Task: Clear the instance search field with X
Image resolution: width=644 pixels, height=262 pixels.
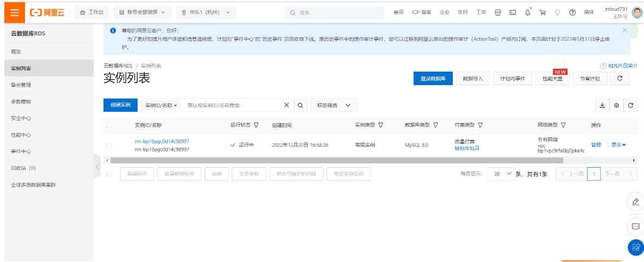Action: pos(287,105)
